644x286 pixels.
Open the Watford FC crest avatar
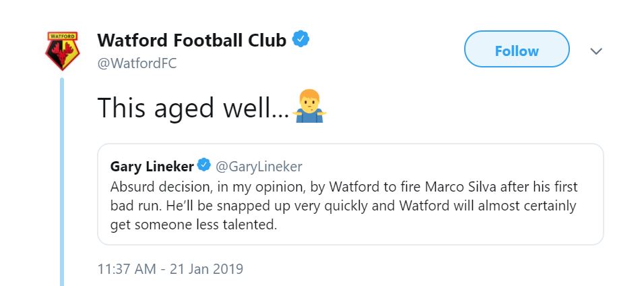62,51
